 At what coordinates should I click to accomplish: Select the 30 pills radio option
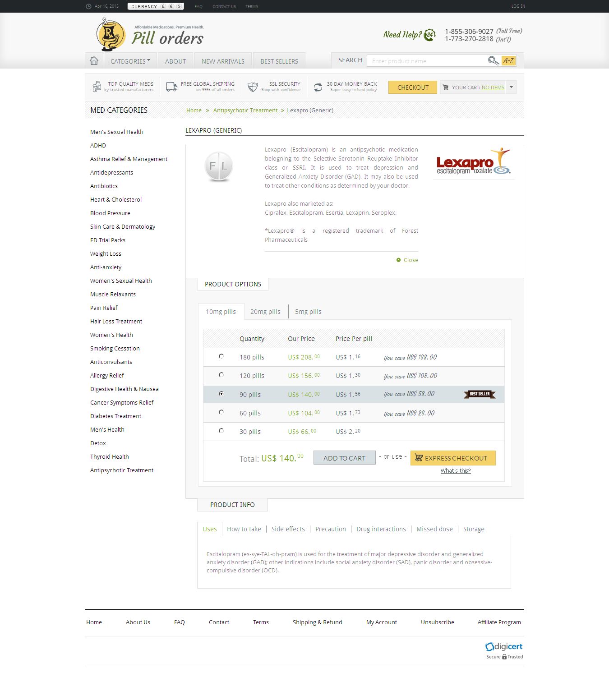tap(221, 431)
